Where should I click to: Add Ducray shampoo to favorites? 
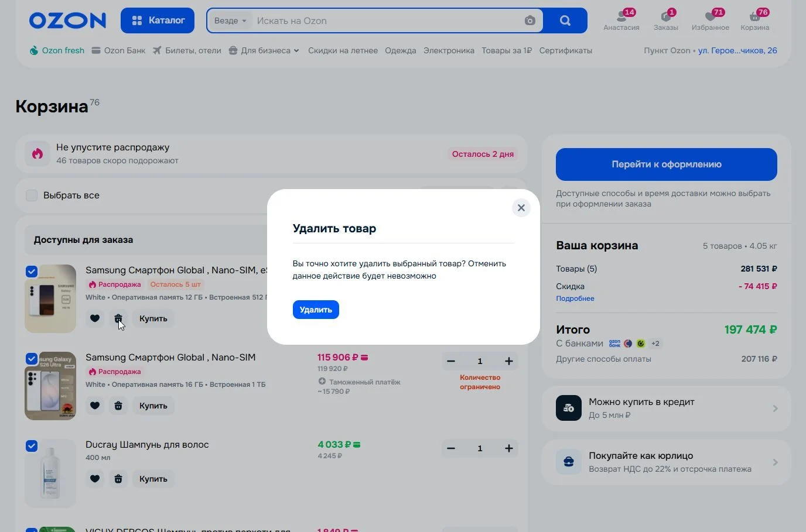[95, 479]
